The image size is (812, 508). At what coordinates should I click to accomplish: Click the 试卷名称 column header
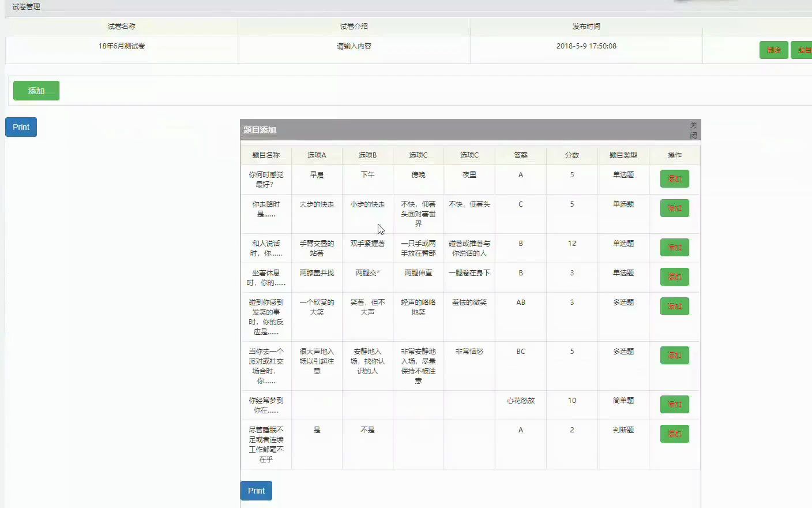pos(122,27)
